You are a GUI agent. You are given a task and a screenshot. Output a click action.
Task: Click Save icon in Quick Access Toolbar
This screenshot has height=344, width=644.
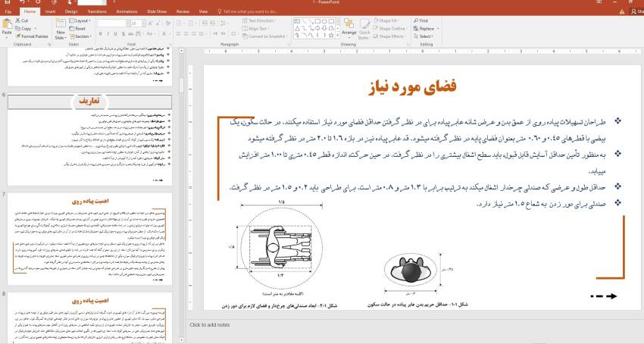click(8, 2)
